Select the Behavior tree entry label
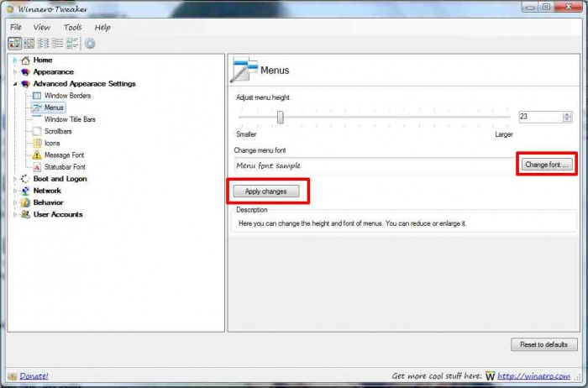This screenshot has height=388, width=588. point(49,202)
